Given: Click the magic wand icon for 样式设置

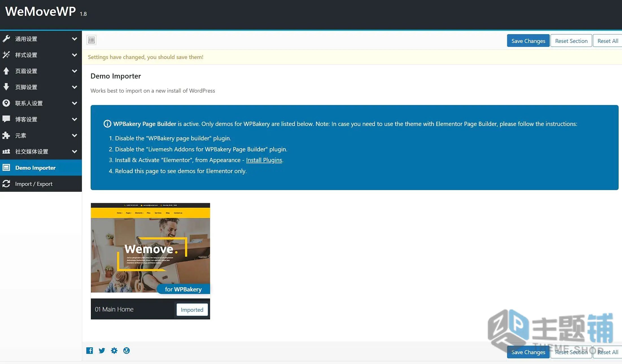Looking at the screenshot, I should point(6,55).
